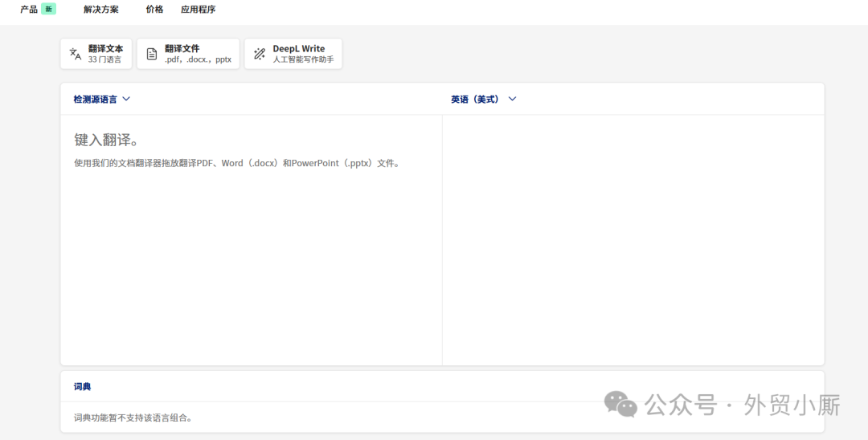
Task: Open the 英语（美式）target language dropdown
Action: click(483, 99)
